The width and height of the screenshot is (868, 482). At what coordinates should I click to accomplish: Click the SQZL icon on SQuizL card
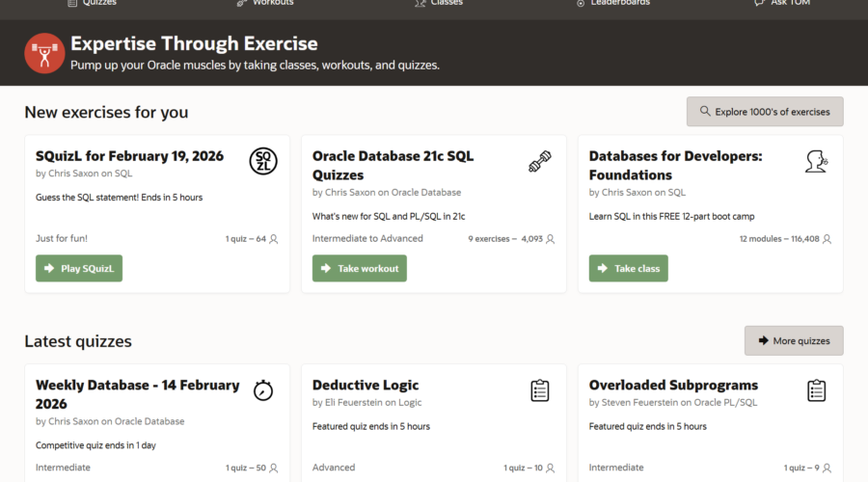tap(263, 162)
